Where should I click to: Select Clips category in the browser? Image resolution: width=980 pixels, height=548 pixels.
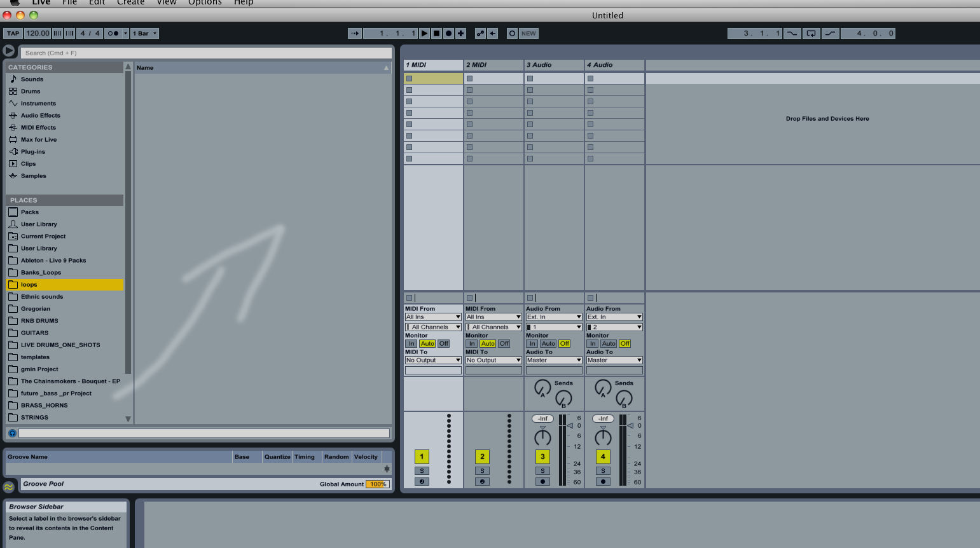tap(29, 163)
